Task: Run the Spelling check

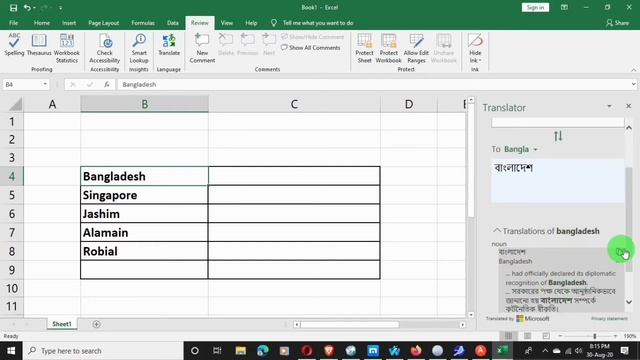Action: (14, 45)
